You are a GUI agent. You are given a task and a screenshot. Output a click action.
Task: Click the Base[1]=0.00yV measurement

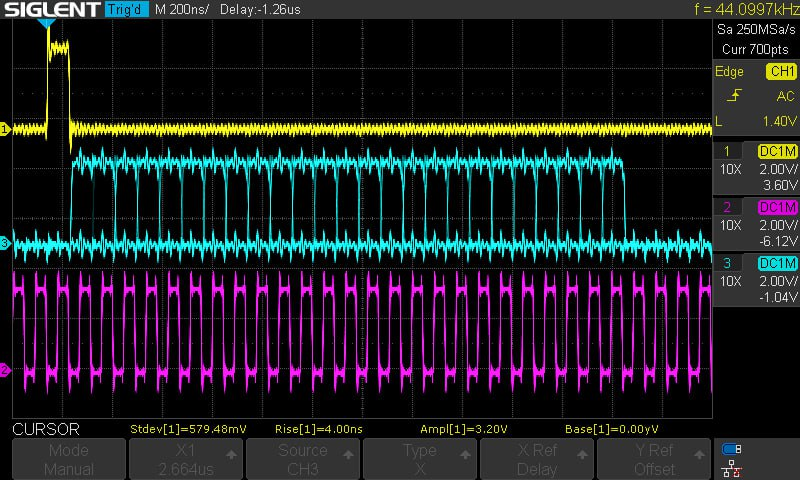(x=612, y=429)
